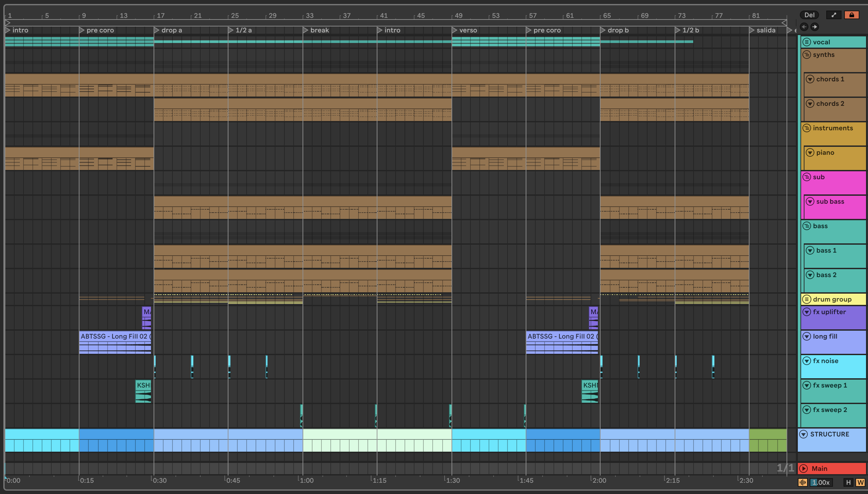Toggle the H height optimize button

(x=848, y=482)
